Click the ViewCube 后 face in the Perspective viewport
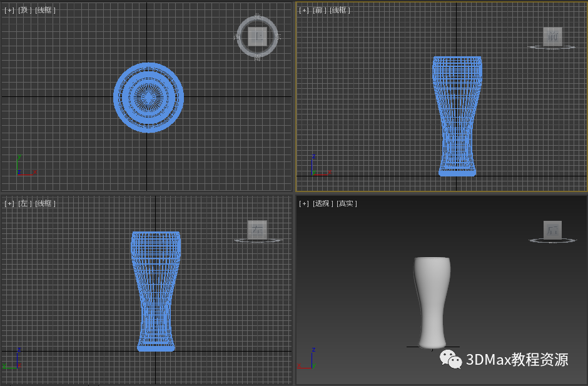The image size is (588, 386). pyautogui.click(x=552, y=230)
